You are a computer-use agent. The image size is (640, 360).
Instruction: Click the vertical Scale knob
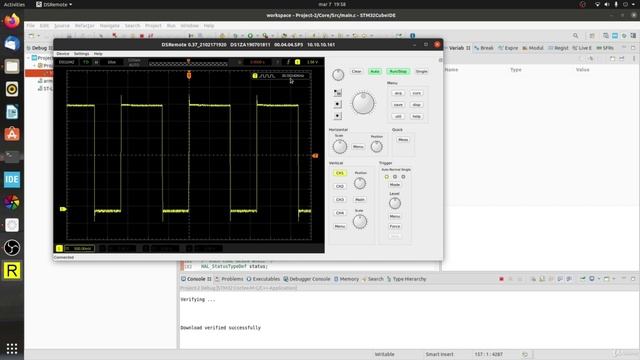click(360, 222)
